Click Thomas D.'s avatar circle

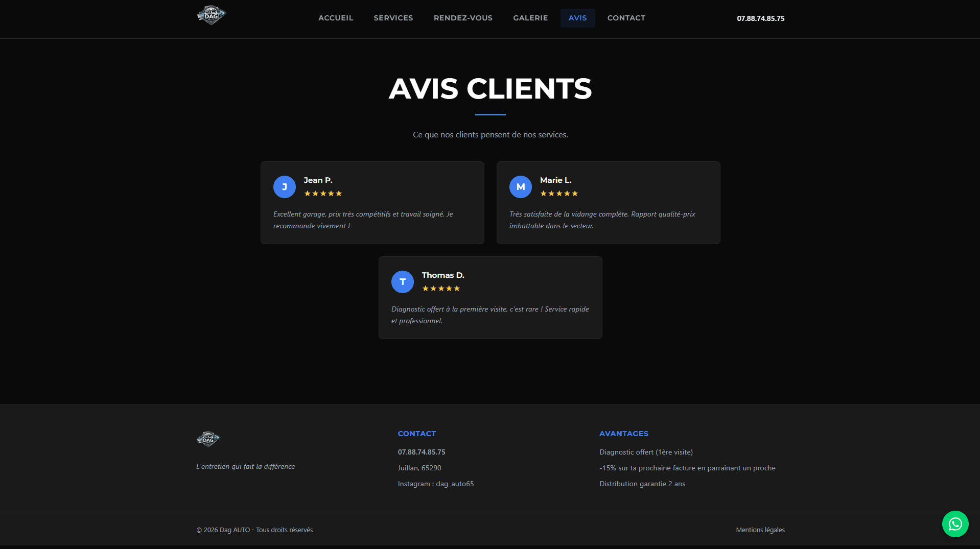coord(403,281)
